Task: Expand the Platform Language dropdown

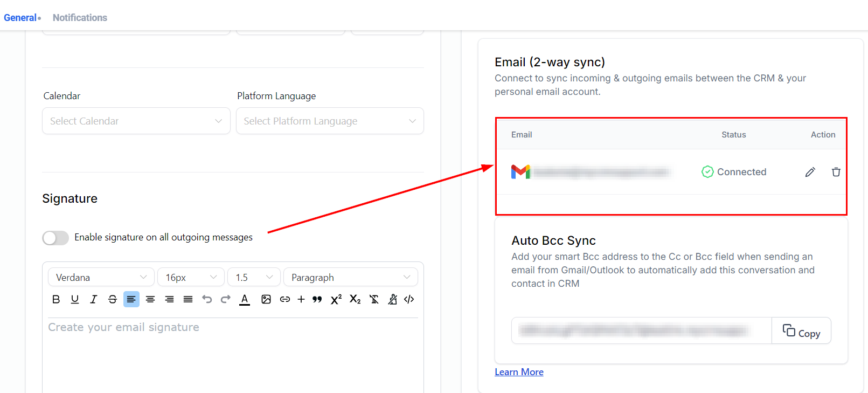Action: 330,121
